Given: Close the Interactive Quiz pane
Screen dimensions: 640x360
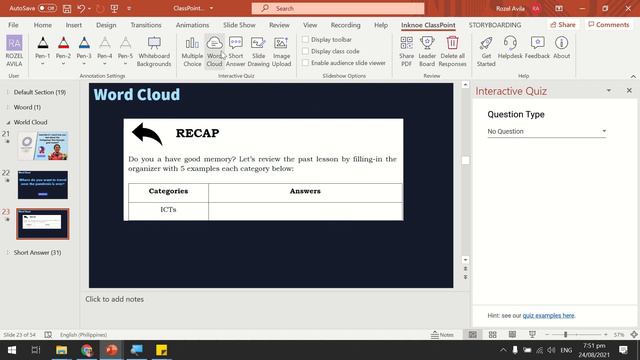Looking at the screenshot, I should coord(629,90).
